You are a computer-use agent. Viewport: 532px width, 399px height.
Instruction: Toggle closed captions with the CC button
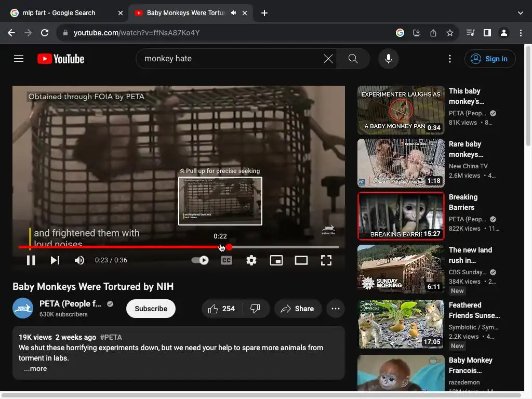227,260
